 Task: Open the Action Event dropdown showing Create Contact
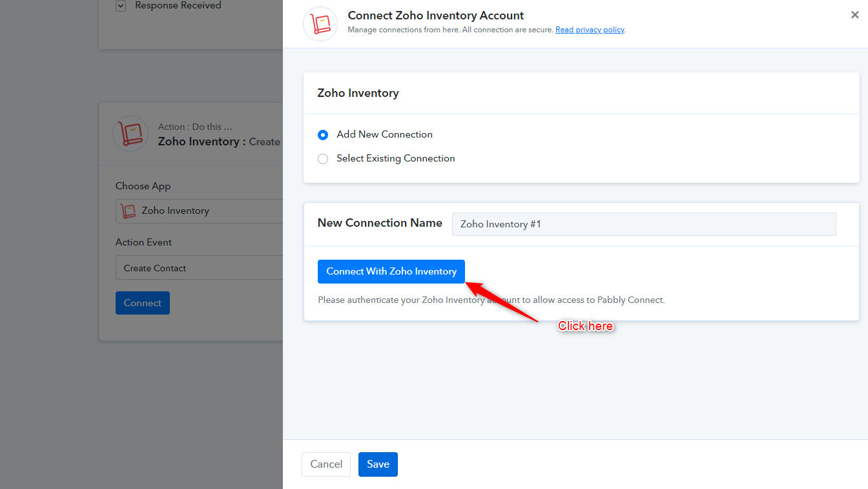(x=199, y=268)
